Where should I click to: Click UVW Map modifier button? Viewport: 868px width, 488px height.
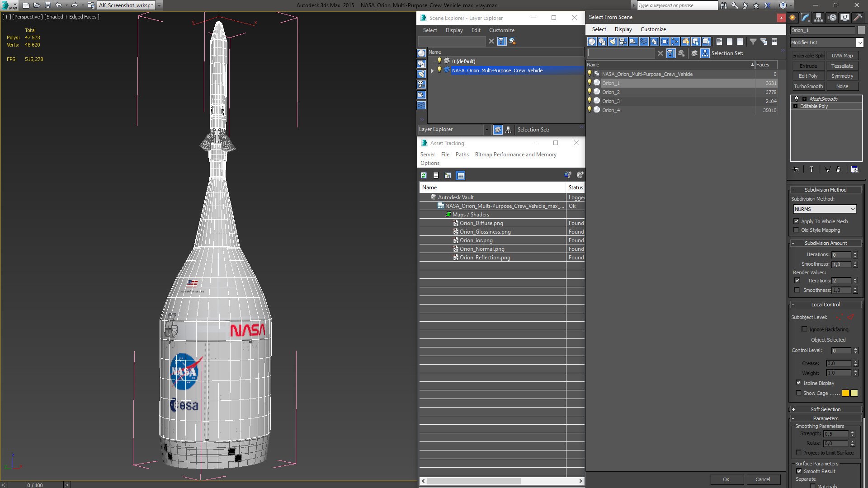pyautogui.click(x=842, y=56)
